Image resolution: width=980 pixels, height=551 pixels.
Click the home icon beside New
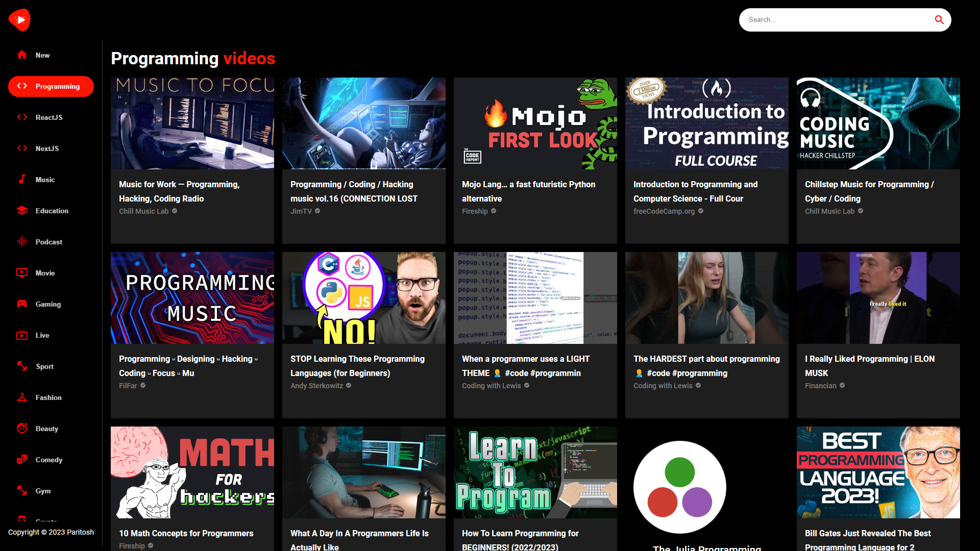click(x=21, y=55)
